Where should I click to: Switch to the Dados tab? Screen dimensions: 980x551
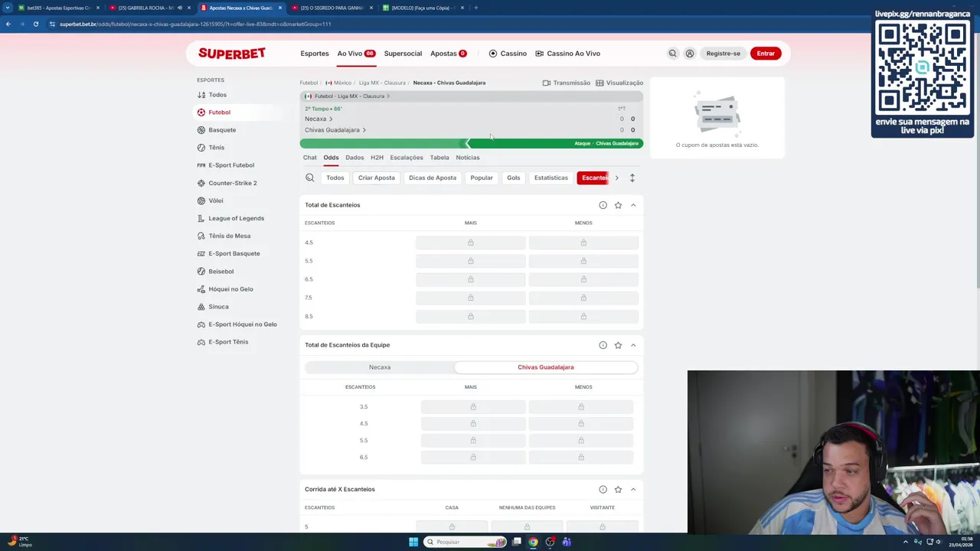click(354, 158)
